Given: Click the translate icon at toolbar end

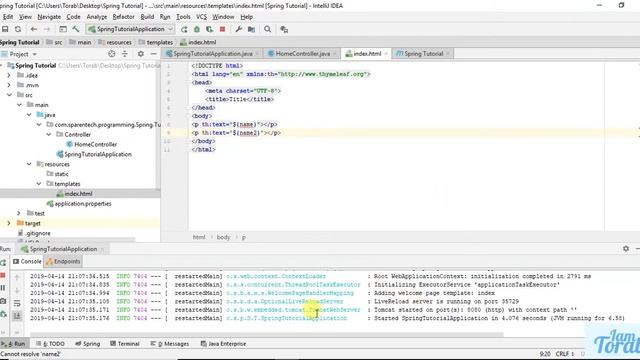Looking at the screenshot, I should pos(284,29).
